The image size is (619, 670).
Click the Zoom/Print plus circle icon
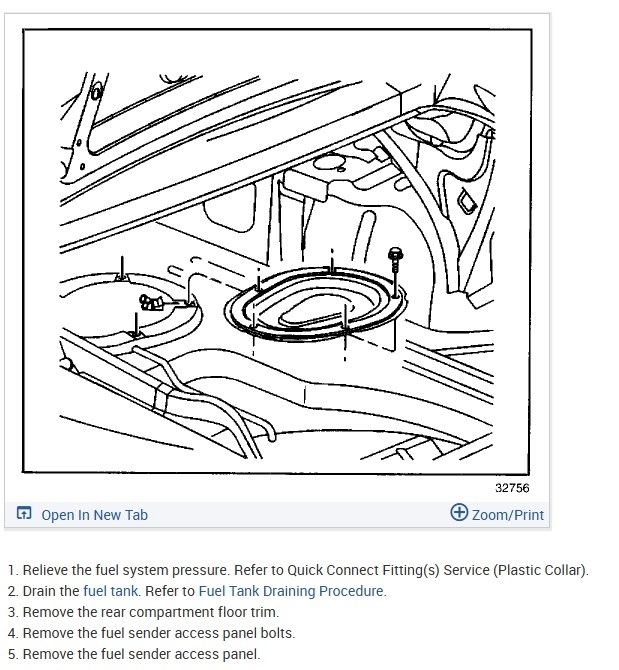pos(459,512)
